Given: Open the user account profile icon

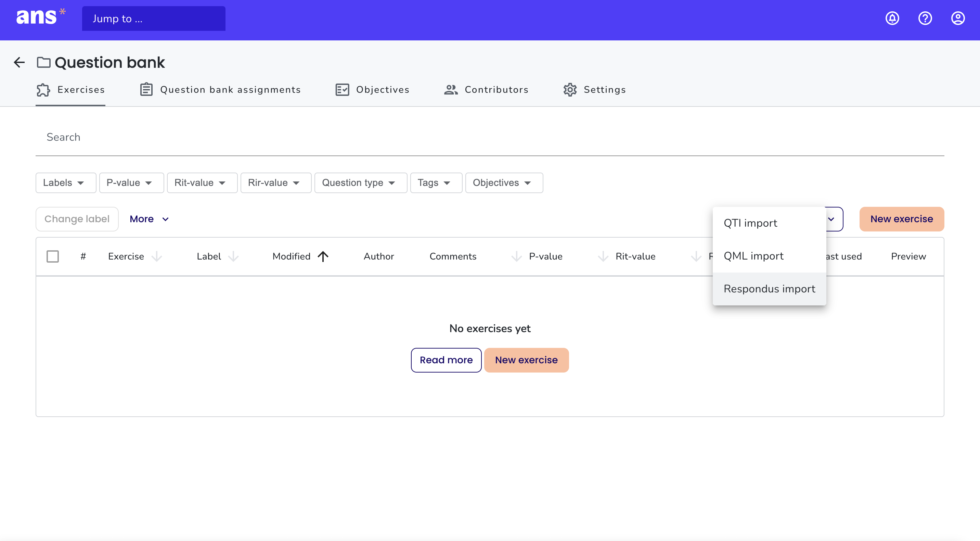Looking at the screenshot, I should (x=957, y=18).
